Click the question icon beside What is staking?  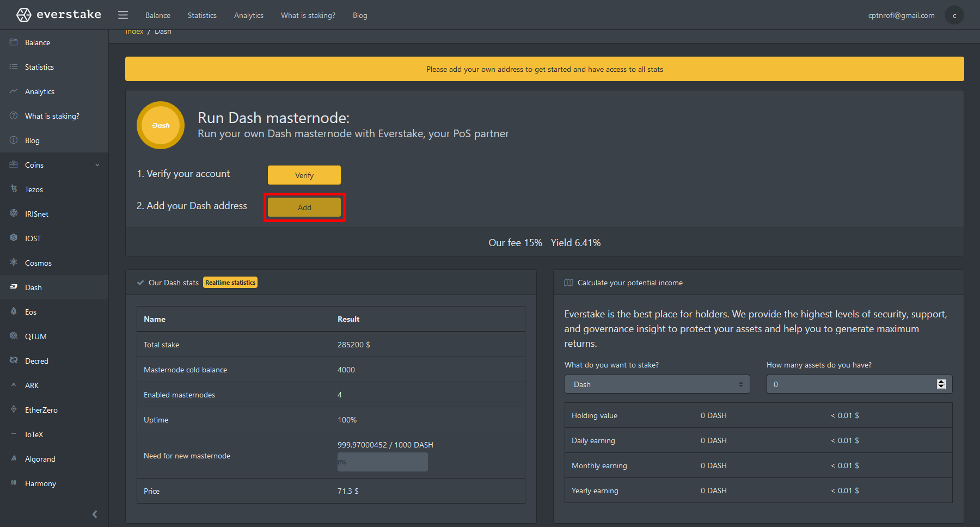[x=14, y=115]
